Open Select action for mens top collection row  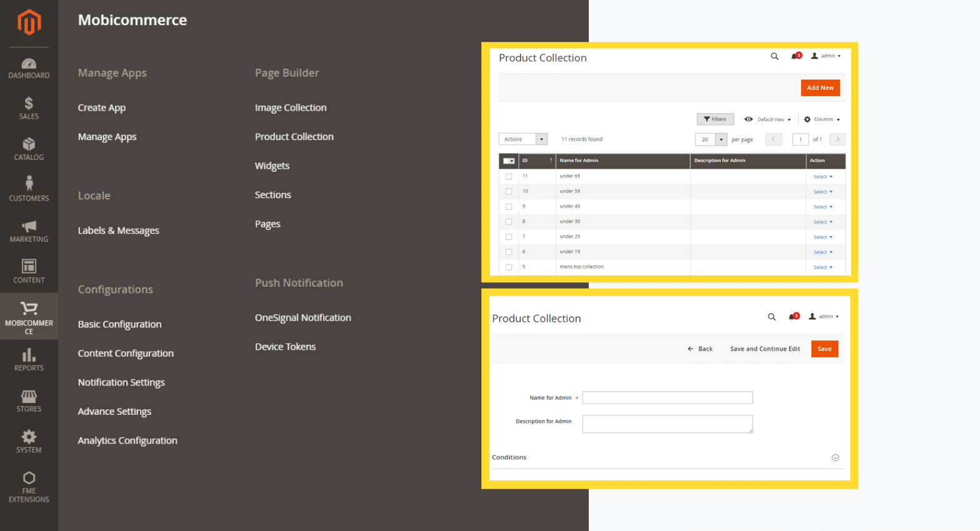(x=822, y=267)
